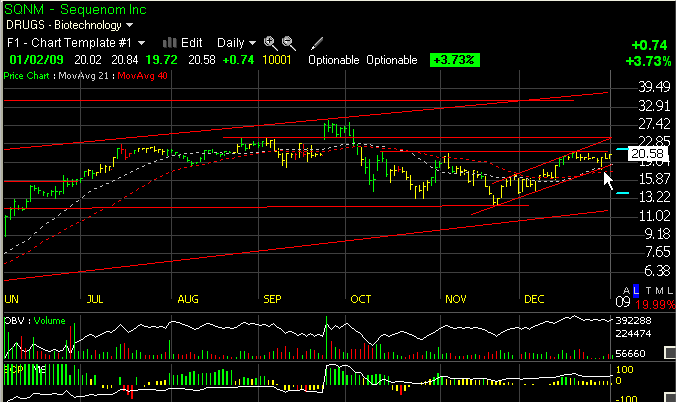Click the 20.58 price tag on scale
Image resolution: width=678 pixels, height=402 pixels.
point(647,154)
